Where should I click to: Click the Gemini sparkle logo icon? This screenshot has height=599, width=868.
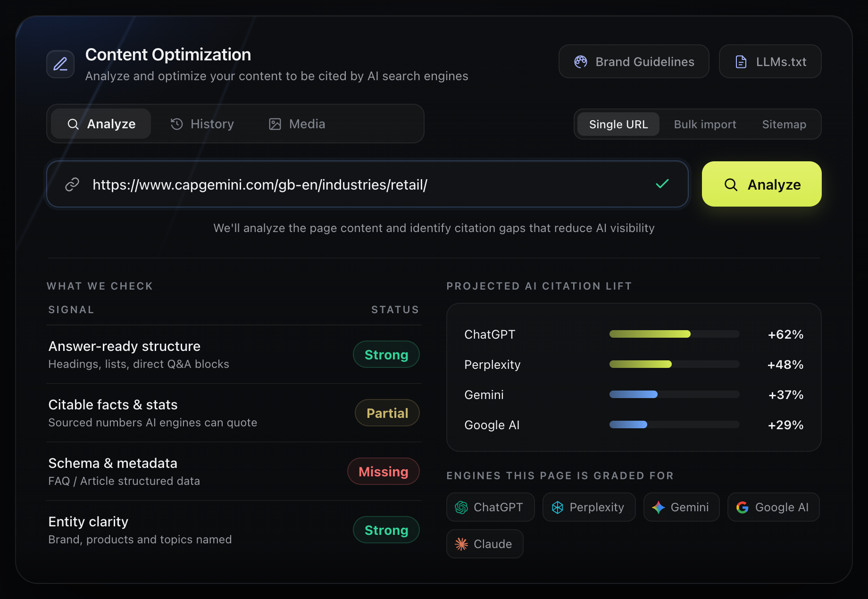pos(659,507)
